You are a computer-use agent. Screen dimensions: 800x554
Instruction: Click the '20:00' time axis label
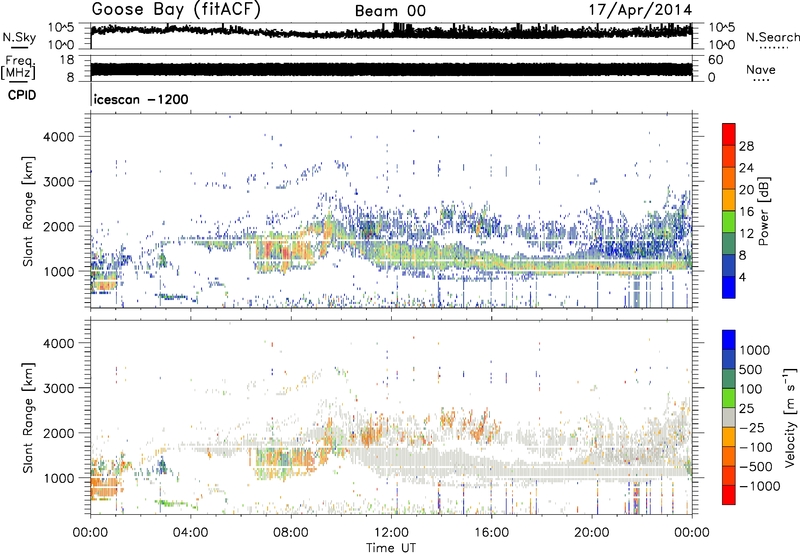point(592,533)
